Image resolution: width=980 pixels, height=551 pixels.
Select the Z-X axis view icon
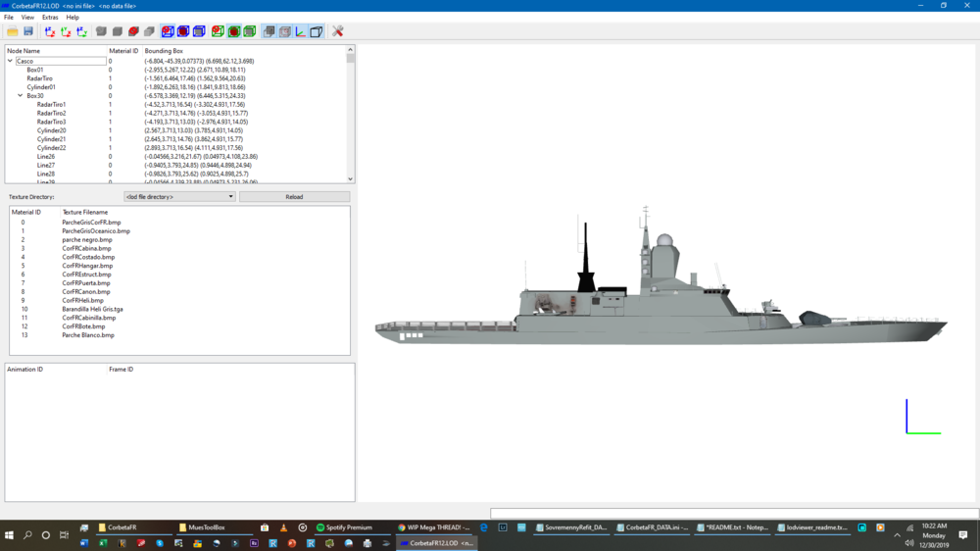[50, 31]
